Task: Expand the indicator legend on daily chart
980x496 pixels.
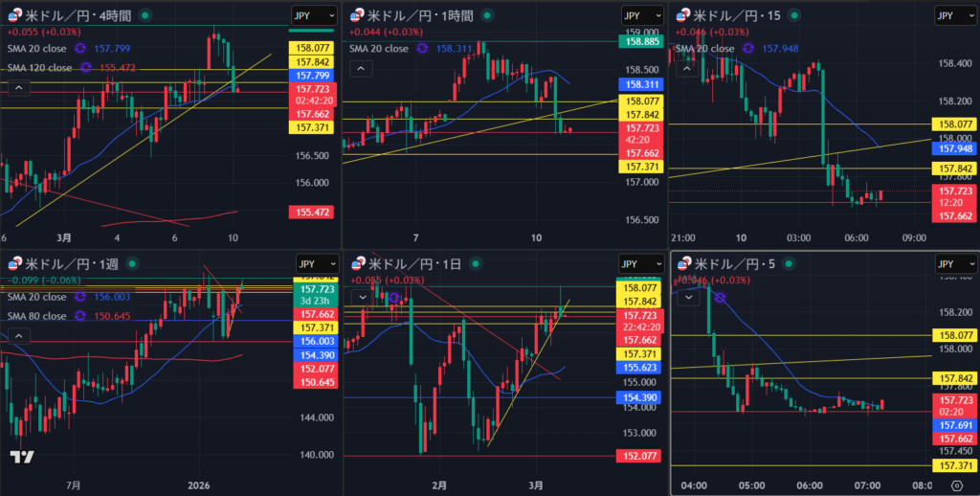Action: pos(361,297)
